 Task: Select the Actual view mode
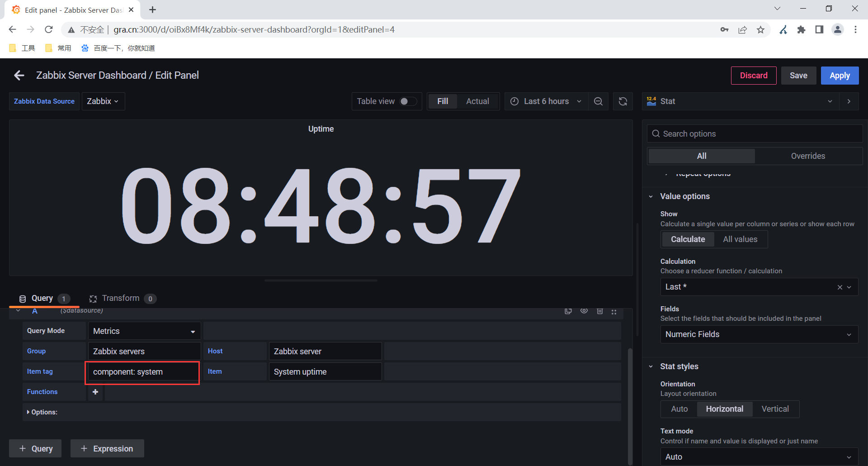click(x=477, y=101)
